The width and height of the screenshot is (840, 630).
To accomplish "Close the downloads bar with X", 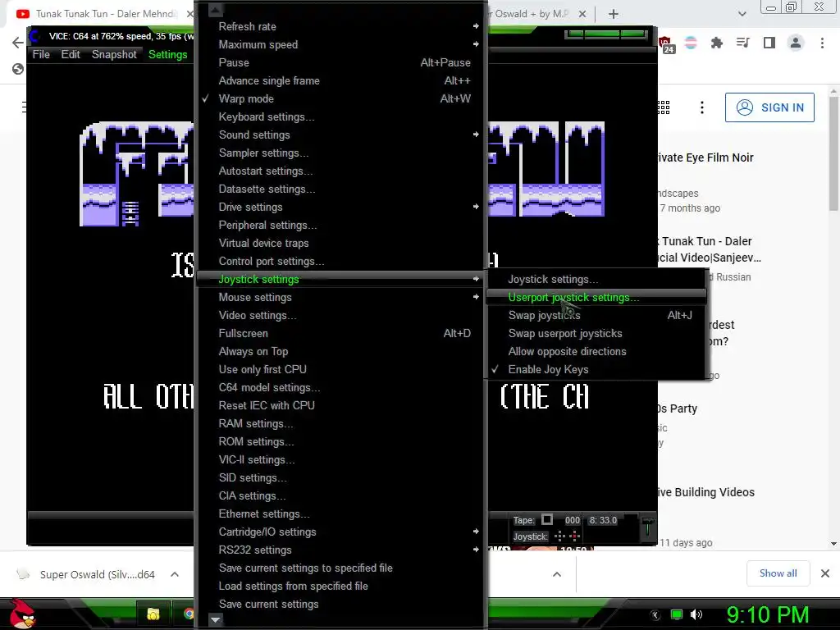I will [825, 573].
